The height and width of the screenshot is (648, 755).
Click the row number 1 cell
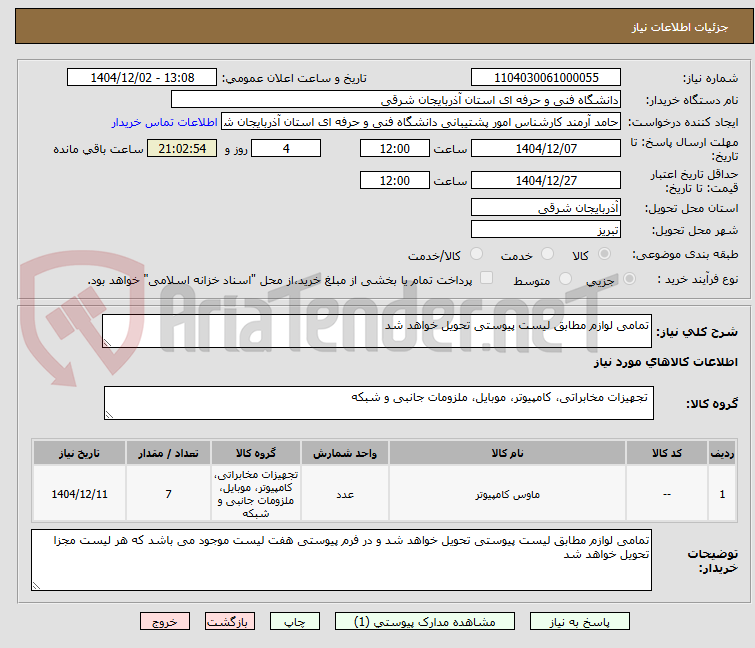click(x=722, y=494)
